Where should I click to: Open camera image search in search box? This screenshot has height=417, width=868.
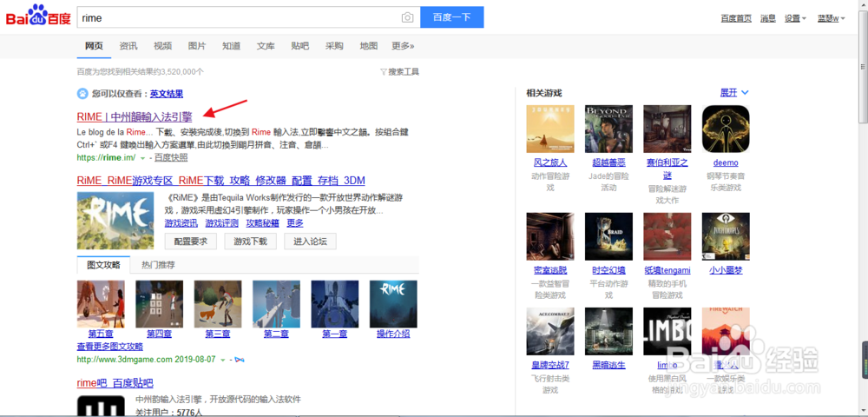(407, 17)
